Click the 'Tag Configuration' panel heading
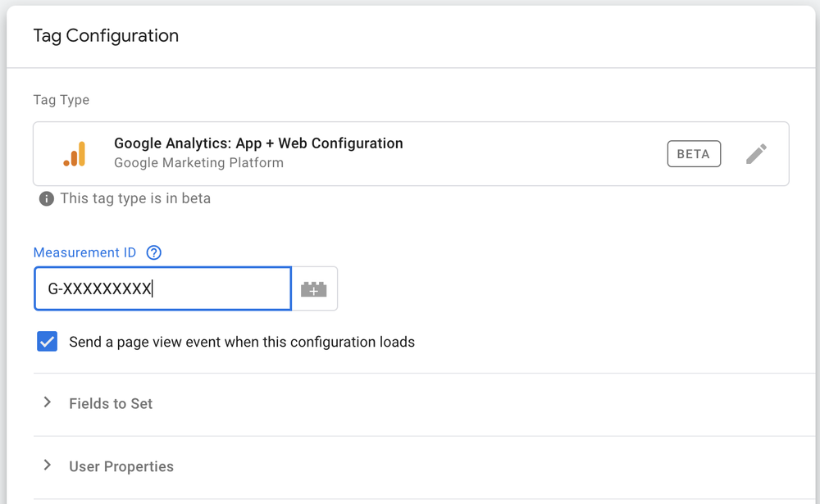Screen dimensions: 820x504 pos(106,36)
